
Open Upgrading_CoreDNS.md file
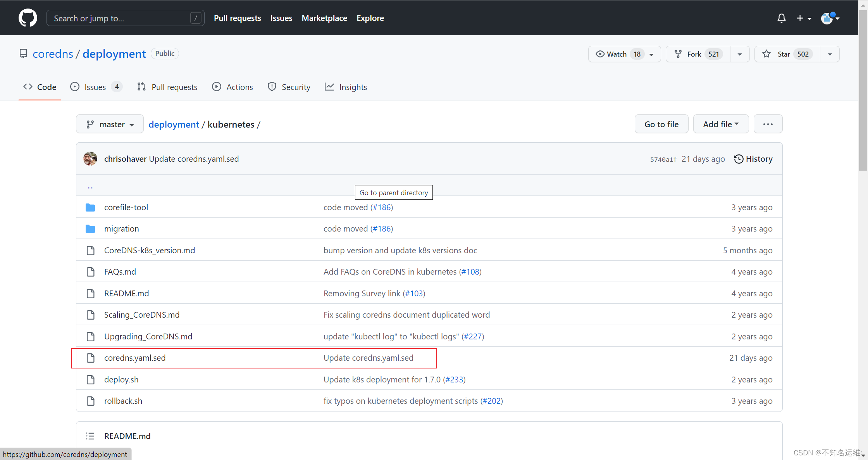(148, 336)
